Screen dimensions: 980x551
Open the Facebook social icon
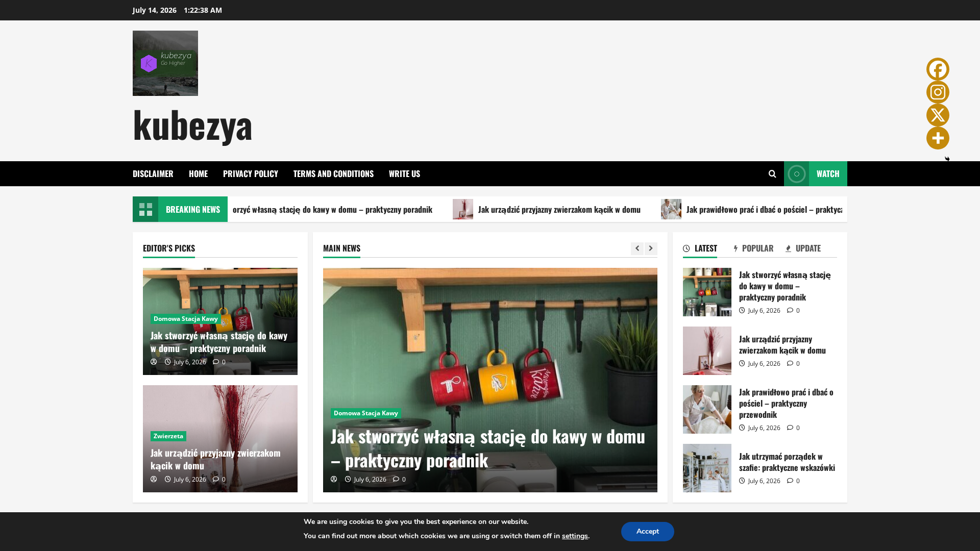coord(938,69)
